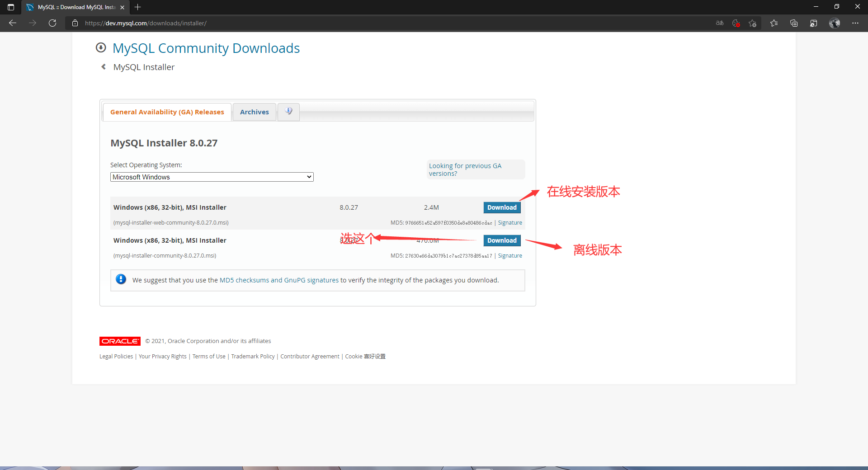This screenshot has height=470, width=868.
Task: Close the MySQL download tab
Action: tap(122, 7)
